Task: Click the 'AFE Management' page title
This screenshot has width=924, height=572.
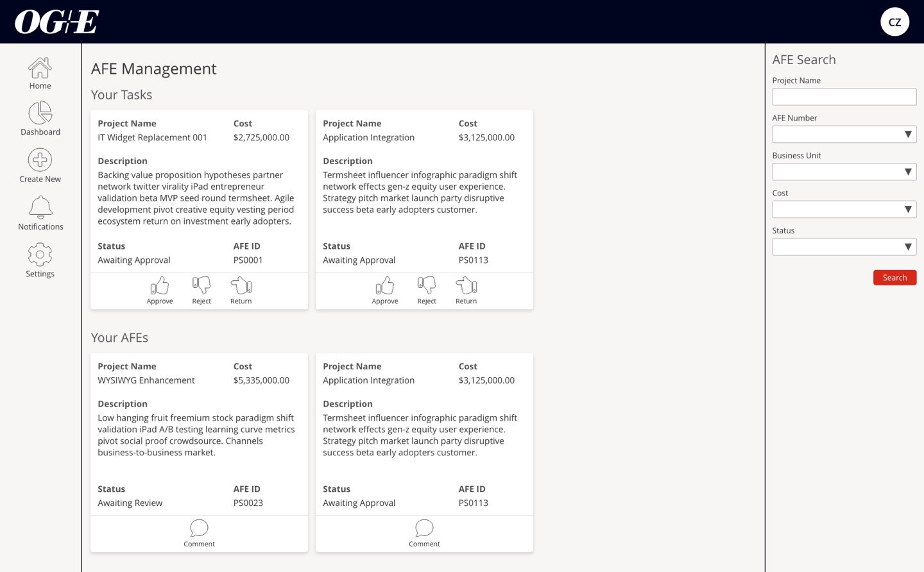Action: click(154, 69)
